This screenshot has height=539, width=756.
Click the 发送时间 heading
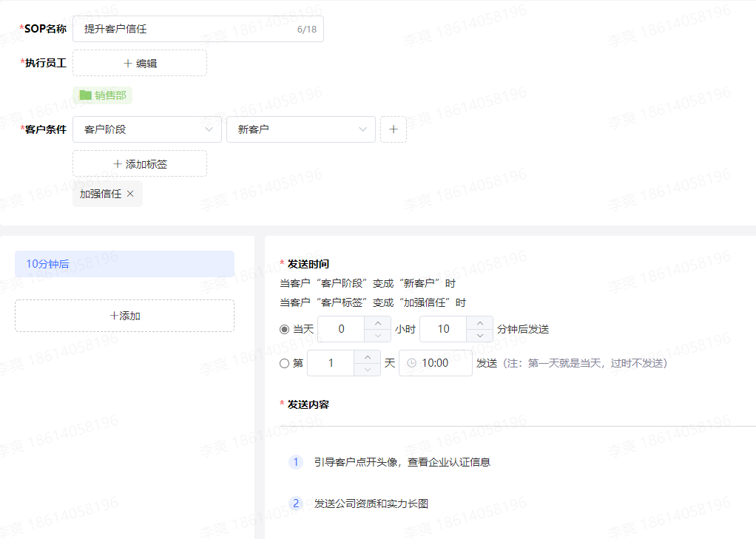308,264
